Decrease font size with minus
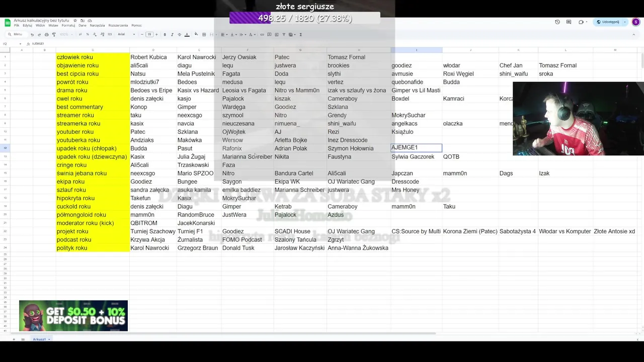 142,35
